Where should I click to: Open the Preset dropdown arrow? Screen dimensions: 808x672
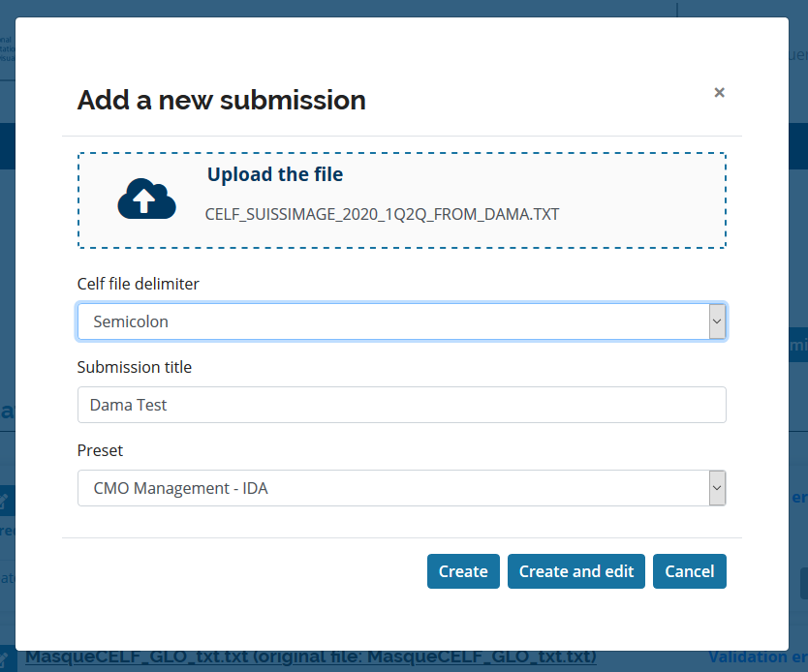pos(717,488)
